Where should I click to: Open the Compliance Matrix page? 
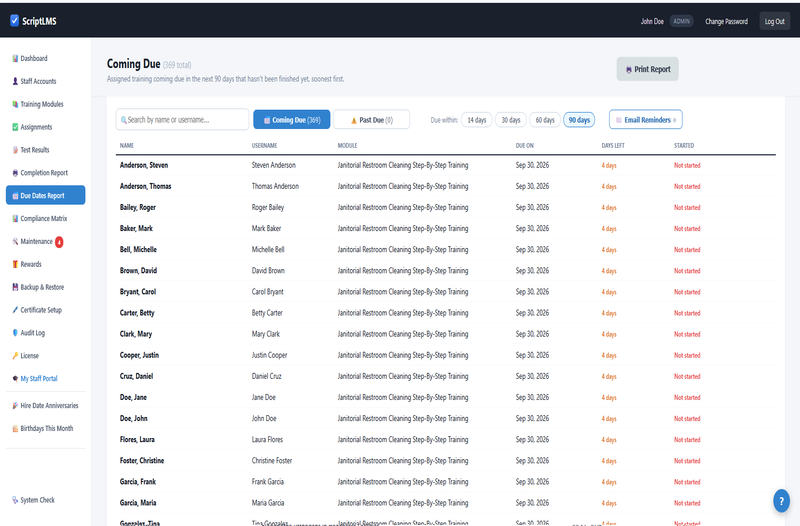pyautogui.click(x=43, y=218)
